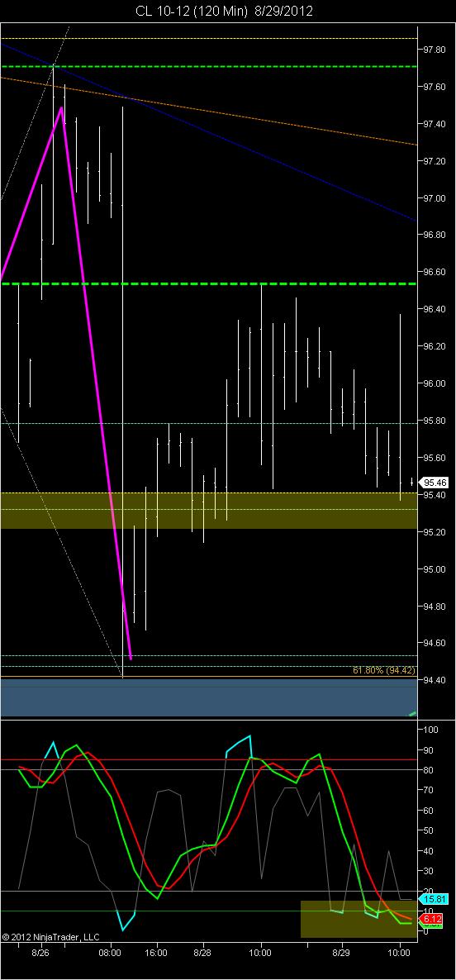
Task: Select the yellow rectangle in the indicator panel
Action: coord(359,919)
